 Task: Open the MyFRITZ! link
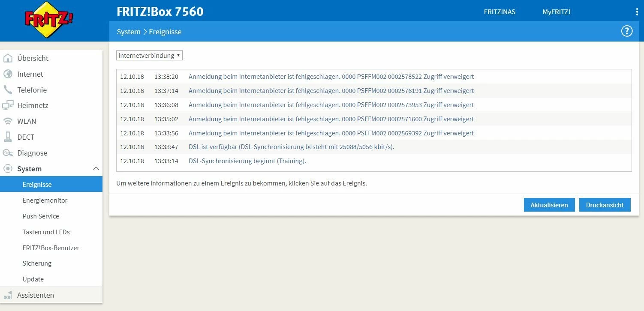pos(557,12)
